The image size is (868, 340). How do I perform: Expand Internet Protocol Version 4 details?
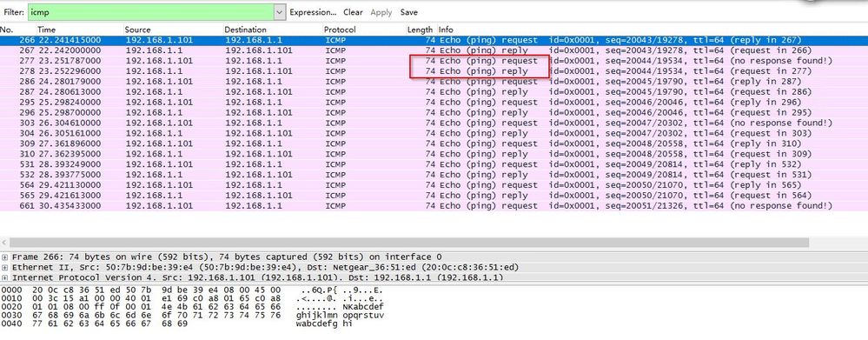[5, 277]
